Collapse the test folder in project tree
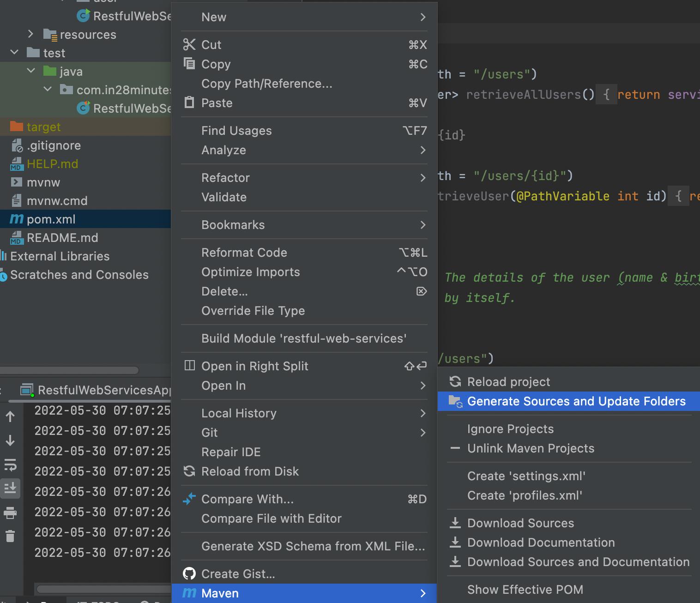Screen dimensions: 700x603 (x=14, y=53)
